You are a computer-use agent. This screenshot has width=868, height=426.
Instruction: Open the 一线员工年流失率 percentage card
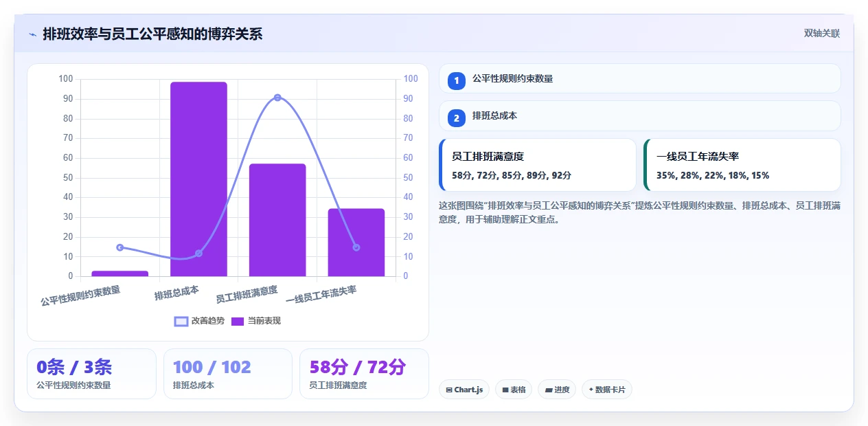(x=742, y=165)
